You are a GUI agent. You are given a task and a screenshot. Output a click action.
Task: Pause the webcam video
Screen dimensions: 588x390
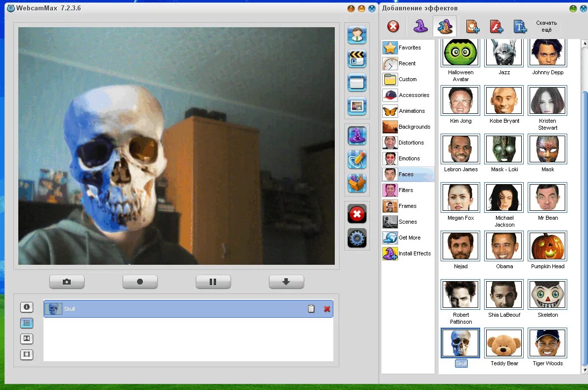pyautogui.click(x=213, y=282)
